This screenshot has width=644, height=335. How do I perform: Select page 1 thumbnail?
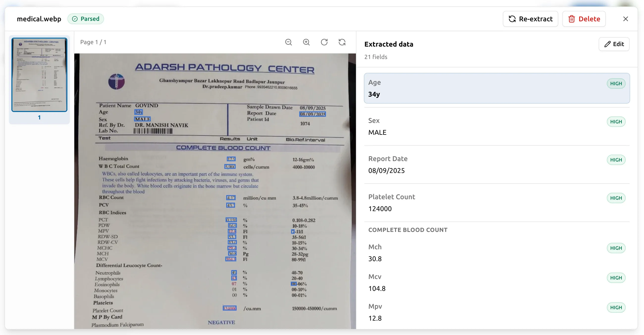[x=39, y=75]
